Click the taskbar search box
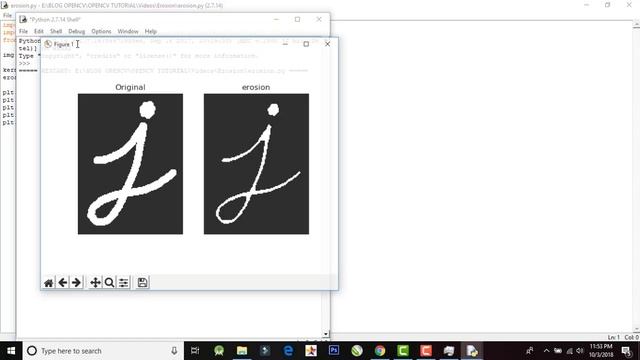This screenshot has height=360, width=640. tap(103, 351)
